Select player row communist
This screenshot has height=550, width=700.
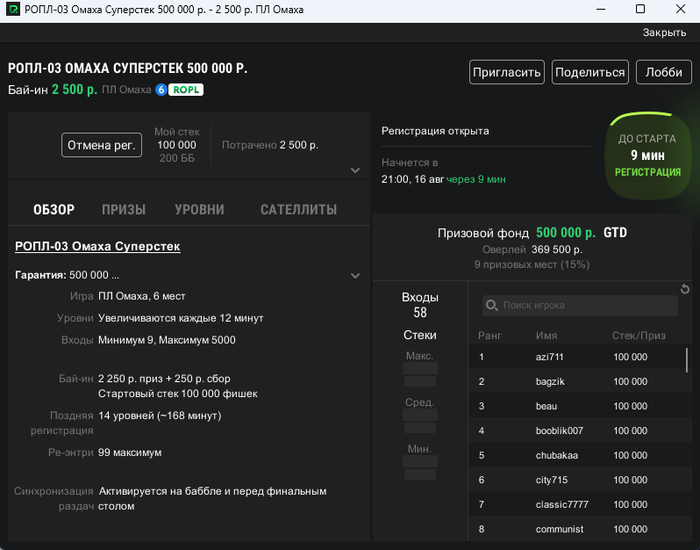pyautogui.click(x=580, y=529)
